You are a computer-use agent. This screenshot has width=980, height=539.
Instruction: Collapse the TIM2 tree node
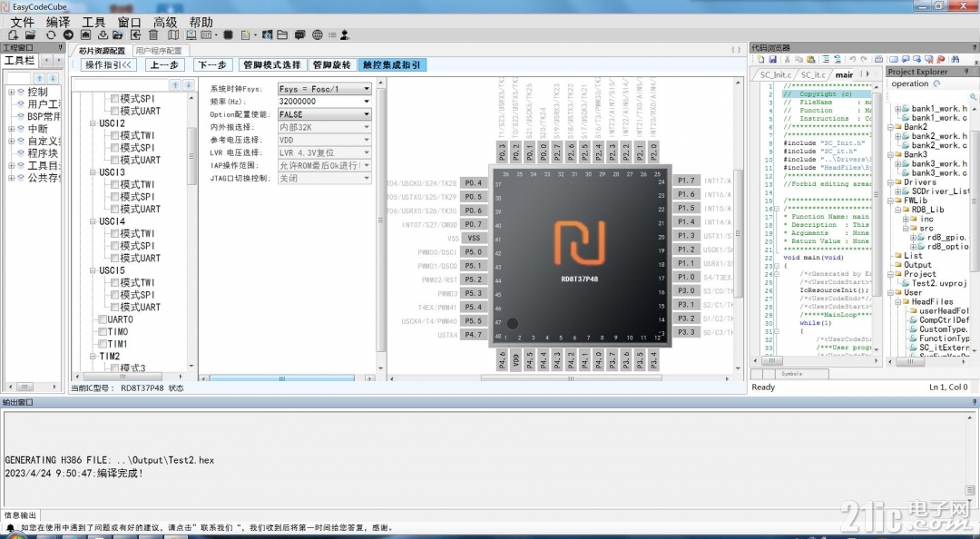(x=93, y=357)
